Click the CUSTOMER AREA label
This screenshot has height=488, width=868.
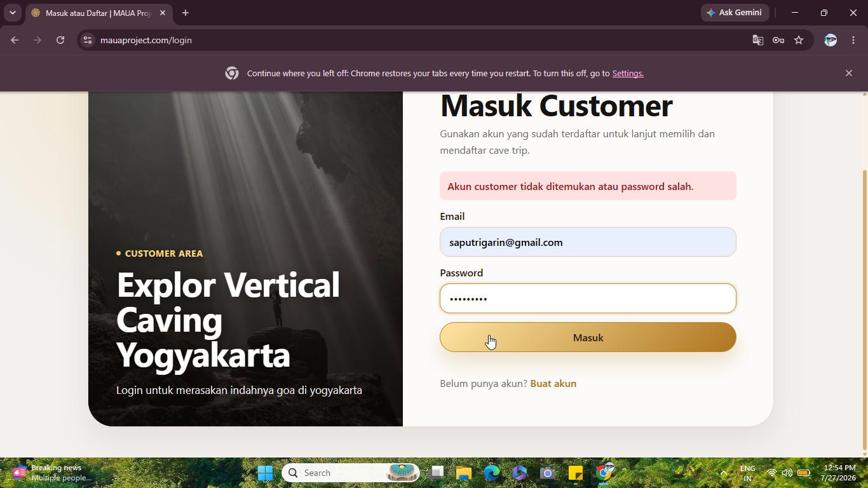click(164, 253)
